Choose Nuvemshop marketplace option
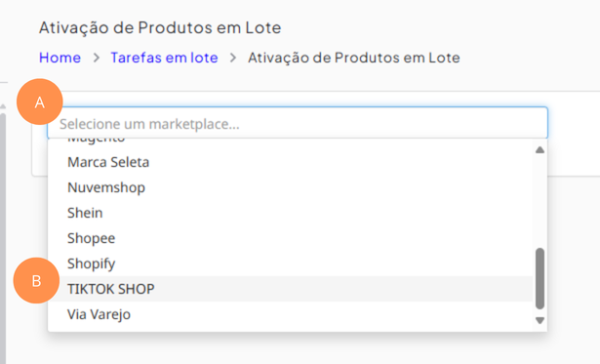The image size is (600, 364). coord(290,187)
